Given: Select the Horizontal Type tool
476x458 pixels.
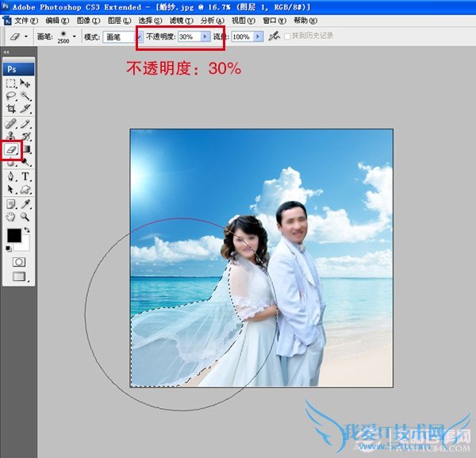Looking at the screenshot, I should coord(25,176).
